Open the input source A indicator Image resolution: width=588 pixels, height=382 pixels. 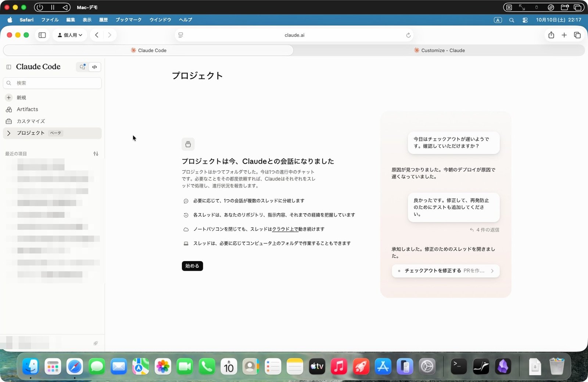498,20
